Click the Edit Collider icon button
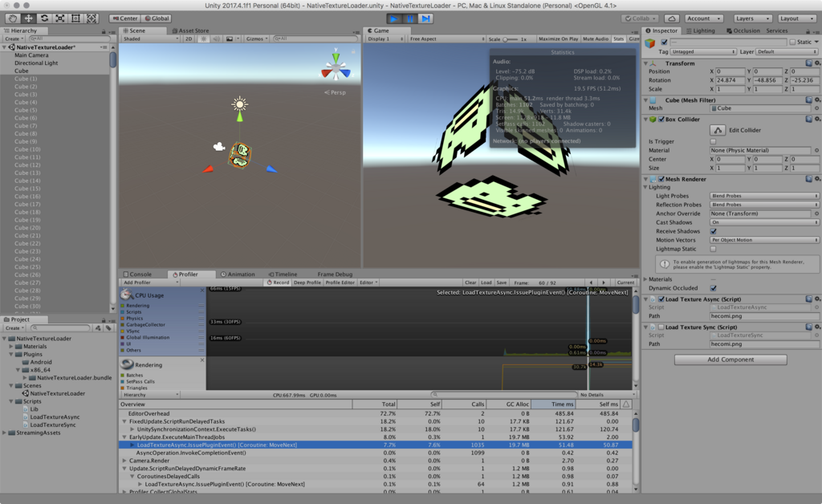822x504 pixels. (718, 130)
